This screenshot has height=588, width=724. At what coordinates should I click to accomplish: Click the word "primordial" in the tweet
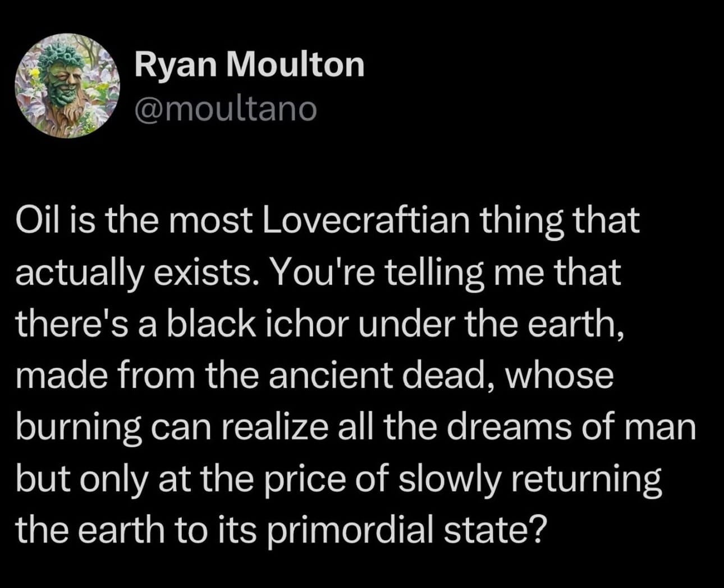tap(349, 531)
